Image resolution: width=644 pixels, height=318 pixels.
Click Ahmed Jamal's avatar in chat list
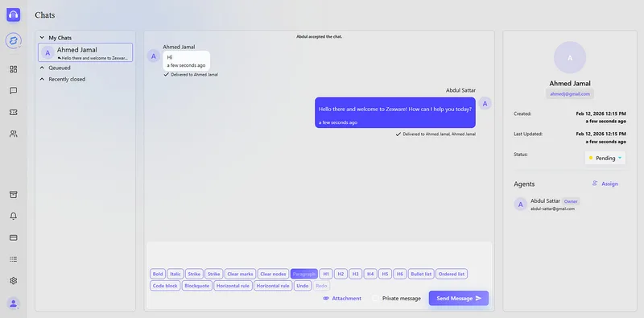point(48,52)
